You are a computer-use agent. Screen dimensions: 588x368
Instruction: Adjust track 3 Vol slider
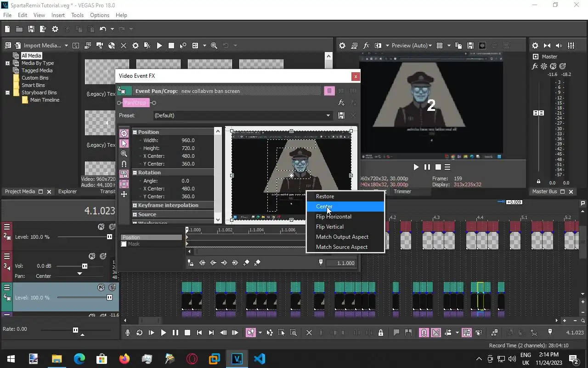point(85,266)
